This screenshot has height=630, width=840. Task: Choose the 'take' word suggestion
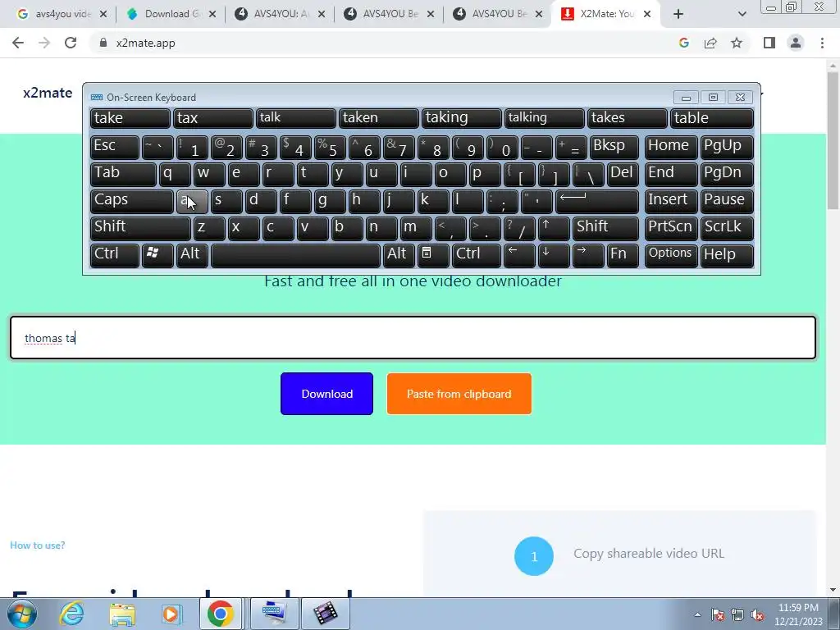[x=130, y=118]
